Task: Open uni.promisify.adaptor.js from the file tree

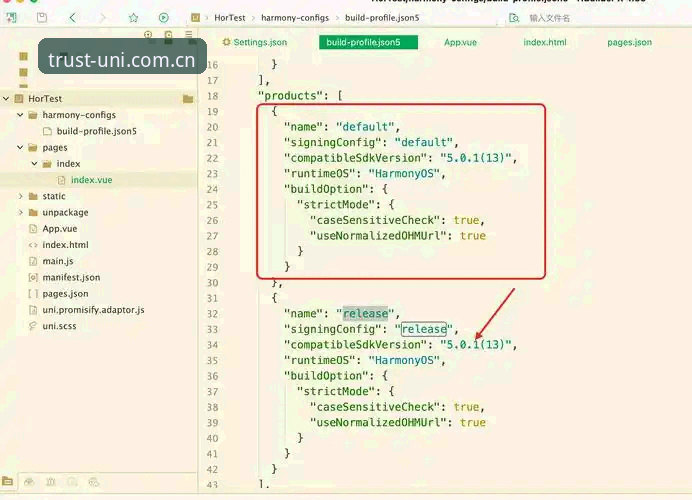Action: coord(93,310)
